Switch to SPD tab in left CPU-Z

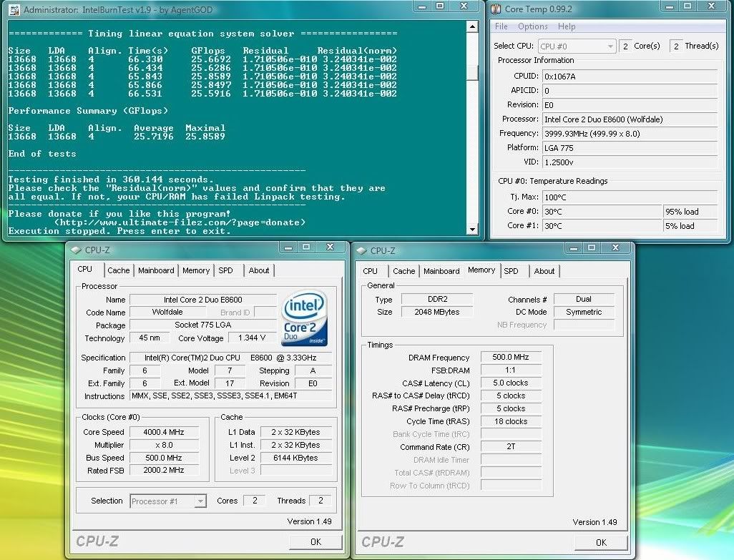click(x=225, y=270)
